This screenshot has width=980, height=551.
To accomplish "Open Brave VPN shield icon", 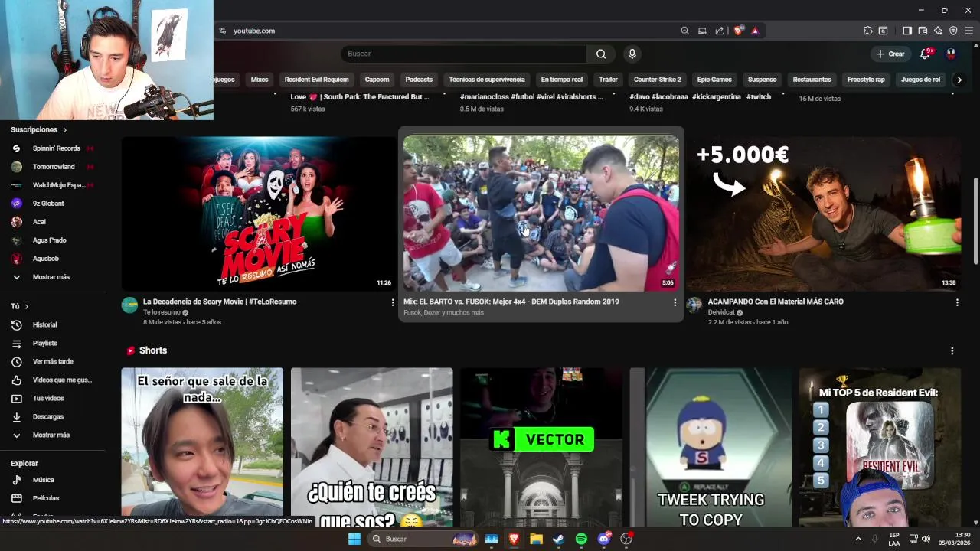I will [953, 31].
